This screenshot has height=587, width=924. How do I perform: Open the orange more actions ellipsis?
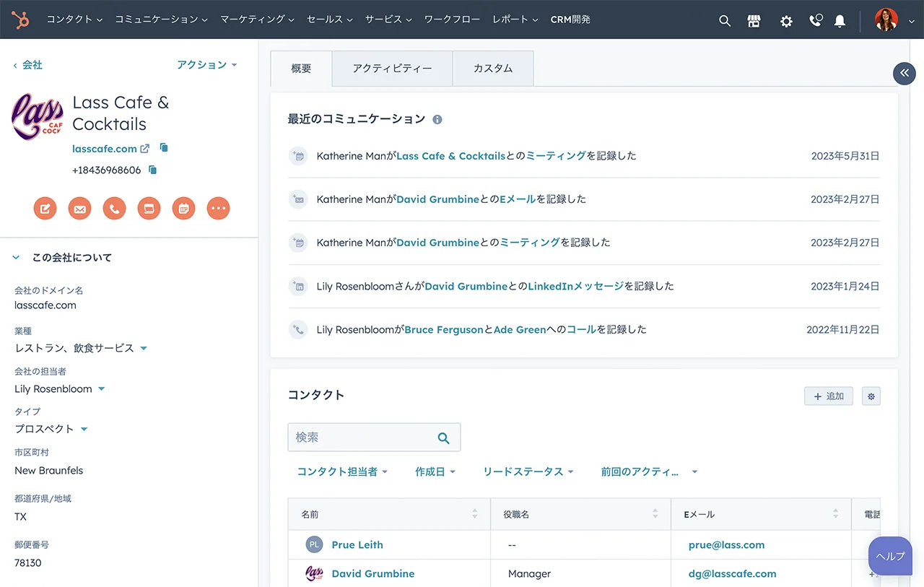(218, 209)
